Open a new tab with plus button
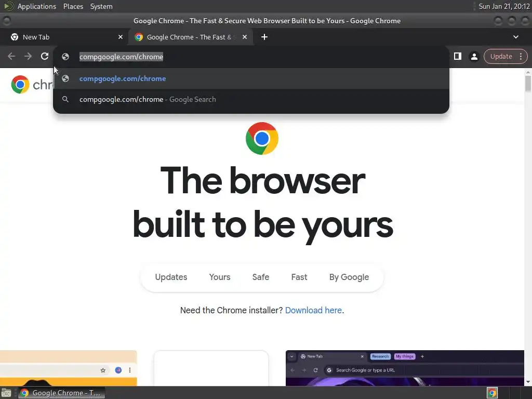Screen dimensions: 532x399 coord(264,37)
